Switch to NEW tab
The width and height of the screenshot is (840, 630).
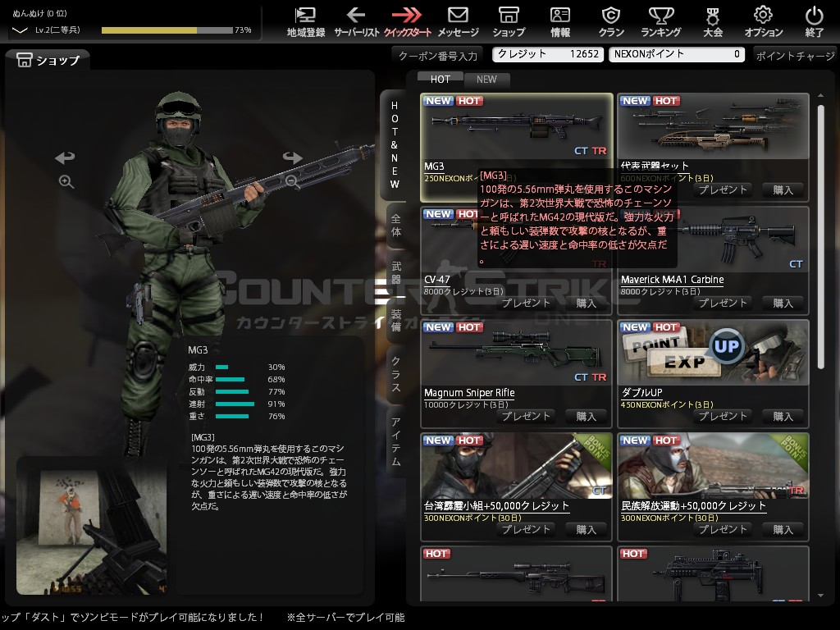pyautogui.click(x=486, y=80)
